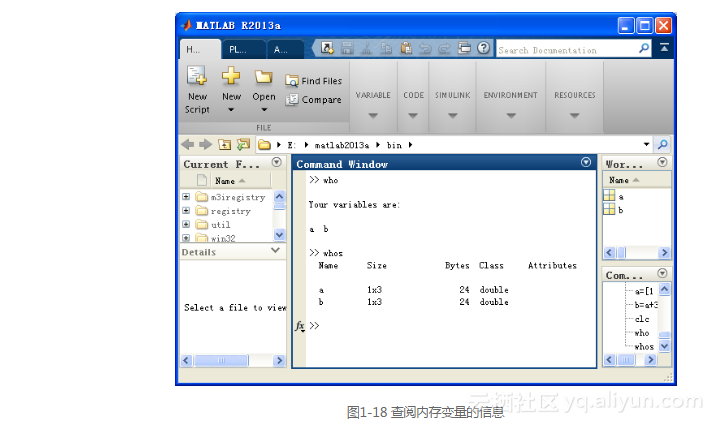
Task: Click the Save icon in quick access toolbar
Action: pyautogui.click(x=347, y=48)
